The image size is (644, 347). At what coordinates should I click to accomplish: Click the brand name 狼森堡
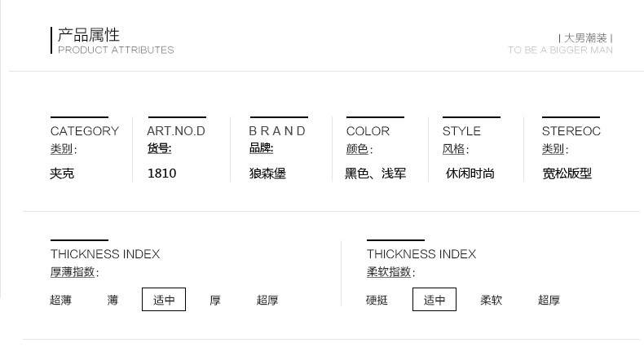click(267, 173)
